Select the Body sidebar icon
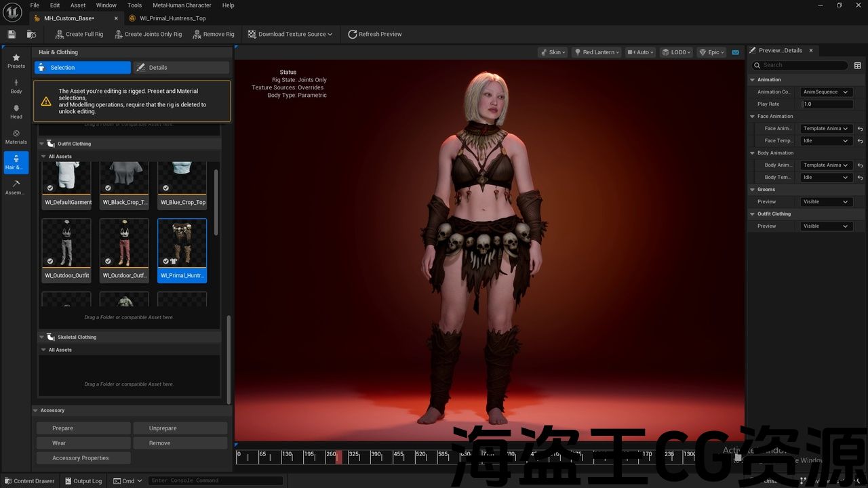Screen dimensions: 868x488 point(16,86)
